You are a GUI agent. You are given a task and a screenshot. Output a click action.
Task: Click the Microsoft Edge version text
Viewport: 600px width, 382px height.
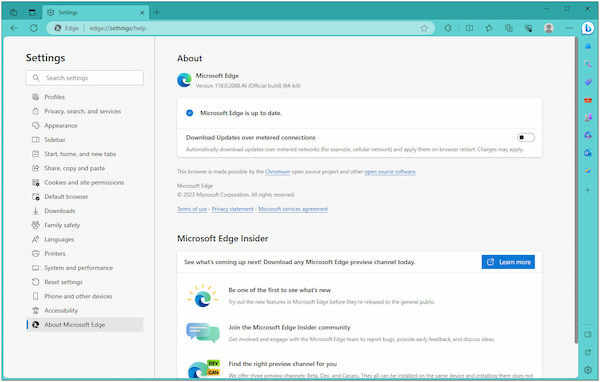(248, 86)
